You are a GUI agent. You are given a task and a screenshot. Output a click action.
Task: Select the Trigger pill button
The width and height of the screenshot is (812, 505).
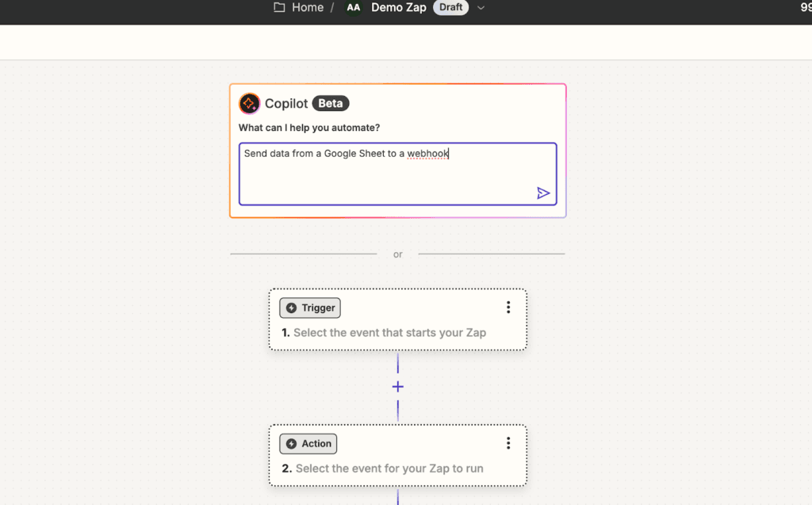coord(309,308)
